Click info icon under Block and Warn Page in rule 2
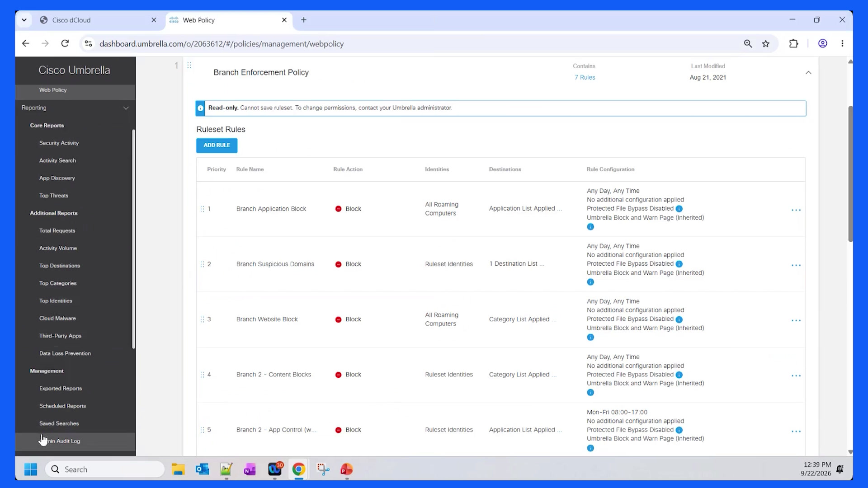Viewport: 868px width, 488px height. (590, 282)
